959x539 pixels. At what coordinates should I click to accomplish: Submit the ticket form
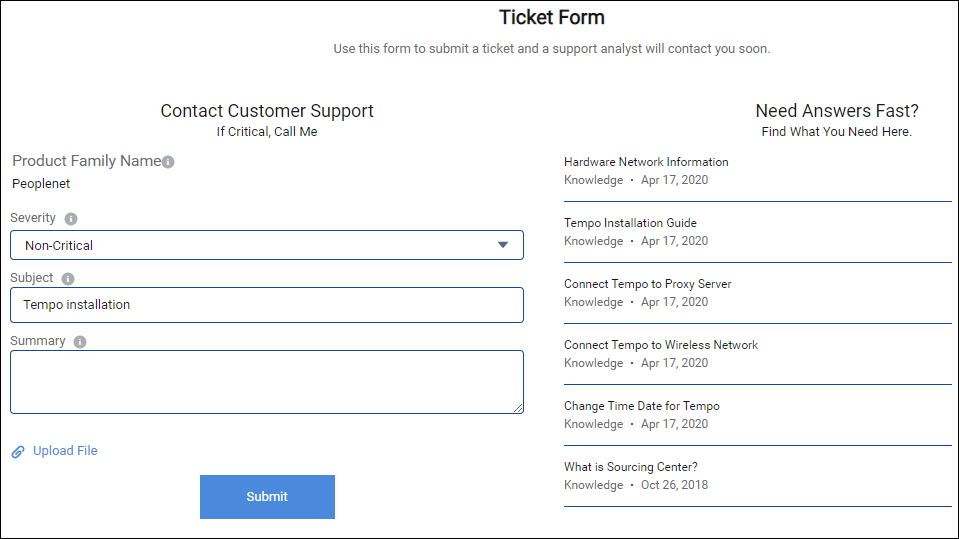267,497
